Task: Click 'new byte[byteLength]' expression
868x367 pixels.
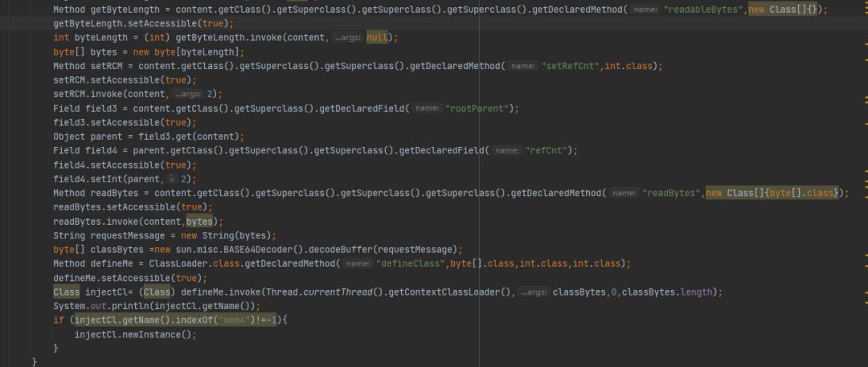Action: [188, 52]
